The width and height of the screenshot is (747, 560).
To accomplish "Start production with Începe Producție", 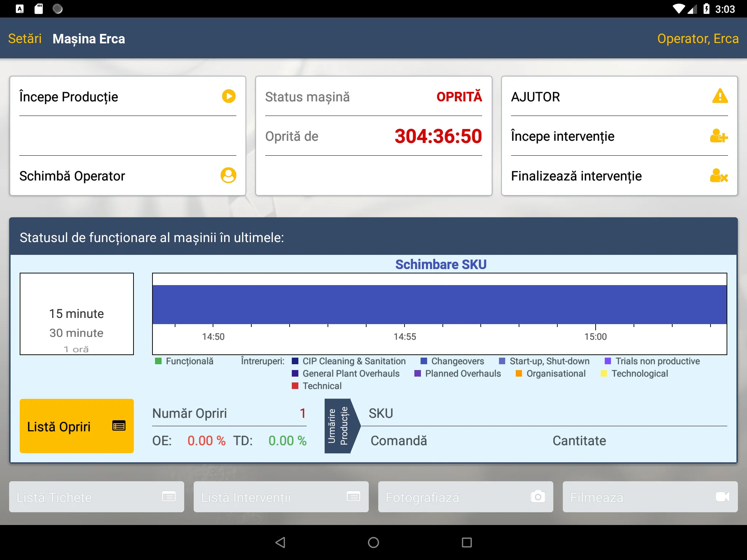I will (x=128, y=97).
